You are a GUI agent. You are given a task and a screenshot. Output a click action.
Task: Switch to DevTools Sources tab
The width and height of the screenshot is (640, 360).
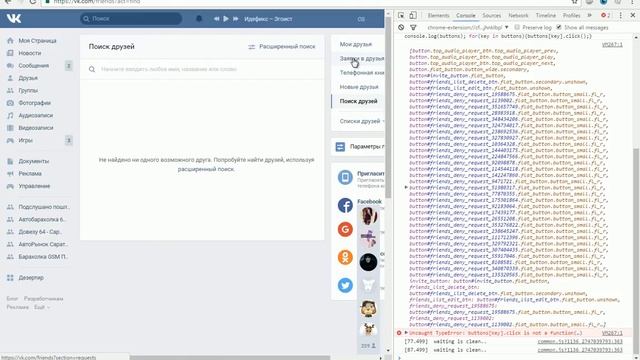pos(491,16)
